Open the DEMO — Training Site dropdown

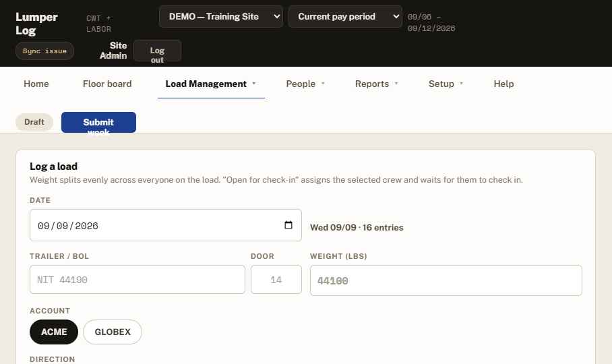(x=221, y=17)
